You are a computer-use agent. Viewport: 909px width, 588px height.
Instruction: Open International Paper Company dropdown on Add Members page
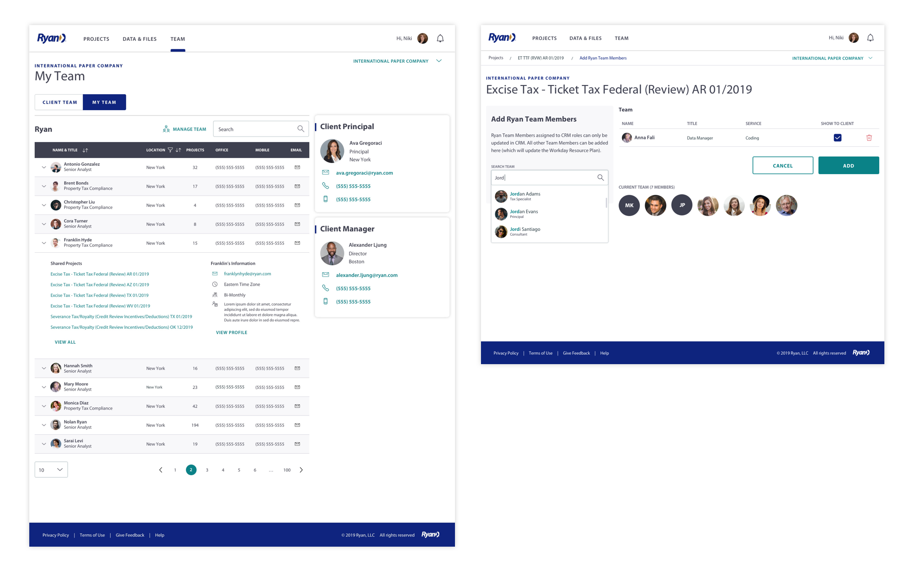[832, 59]
